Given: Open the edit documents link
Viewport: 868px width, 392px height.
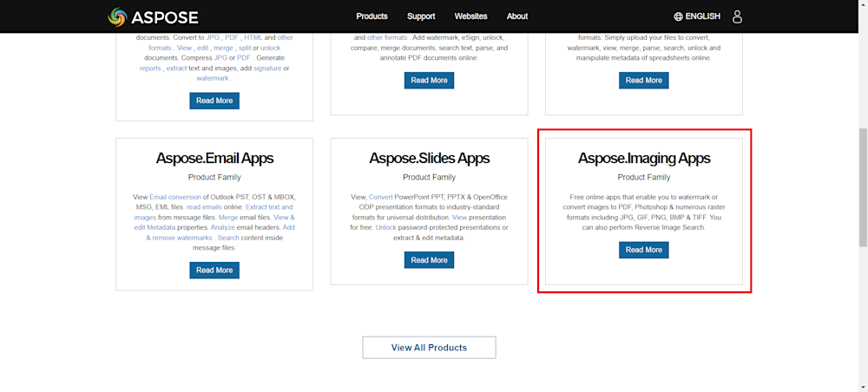Looking at the screenshot, I should tap(202, 48).
